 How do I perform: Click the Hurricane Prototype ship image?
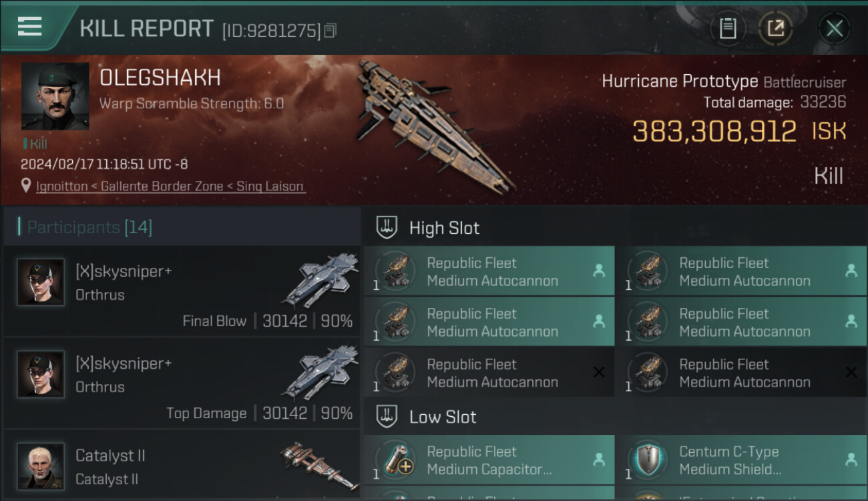click(x=434, y=124)
